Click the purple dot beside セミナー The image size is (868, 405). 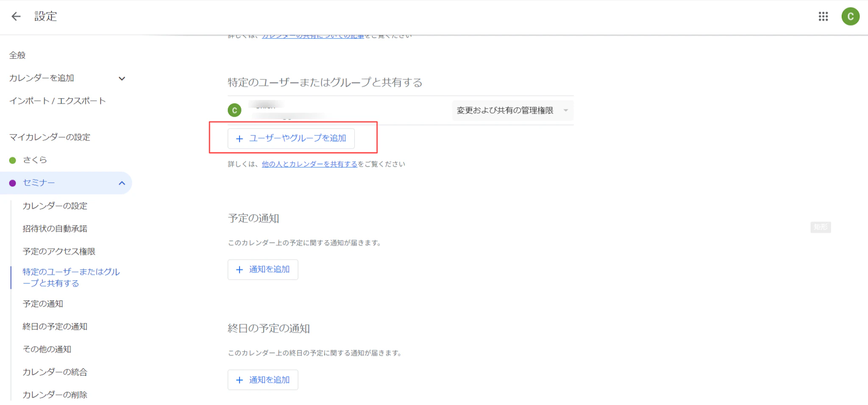pyautogui.click(x=13, y=183)
